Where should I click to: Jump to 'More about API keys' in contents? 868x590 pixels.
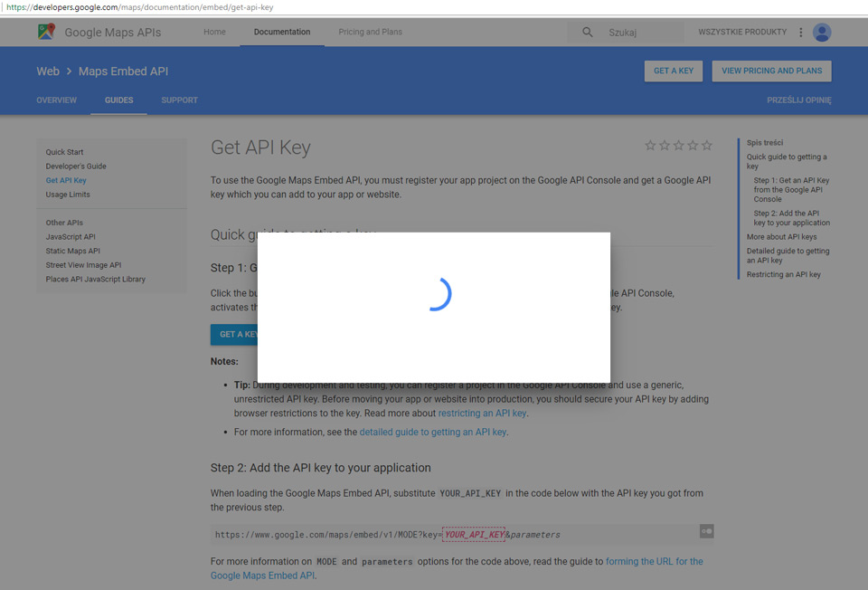point(781,236)
